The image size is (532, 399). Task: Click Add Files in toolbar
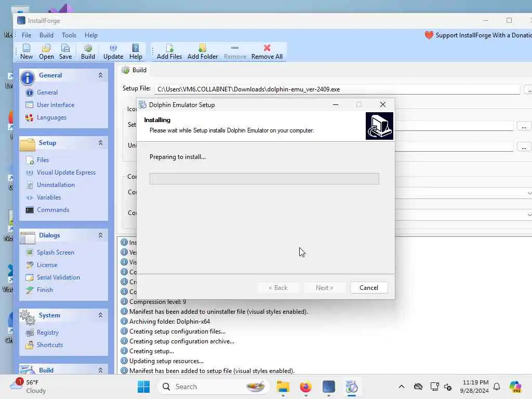[169, 51]
